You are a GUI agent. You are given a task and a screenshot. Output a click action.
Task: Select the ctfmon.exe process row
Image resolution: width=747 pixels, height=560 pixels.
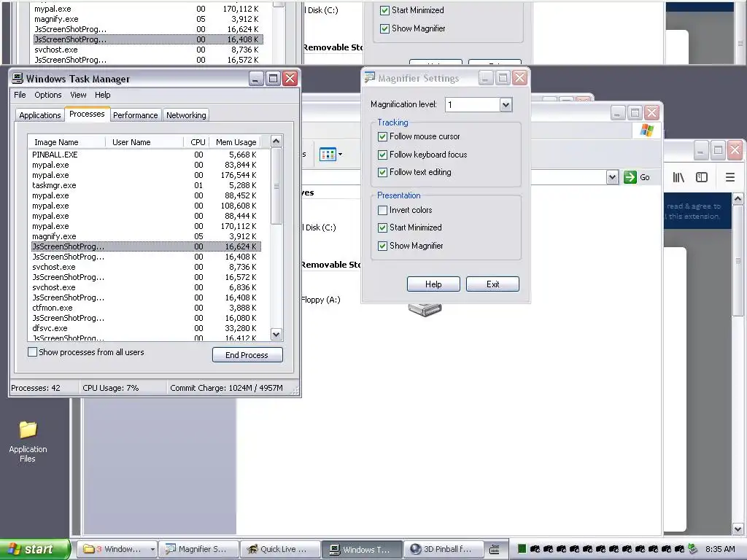coord(146,308)
